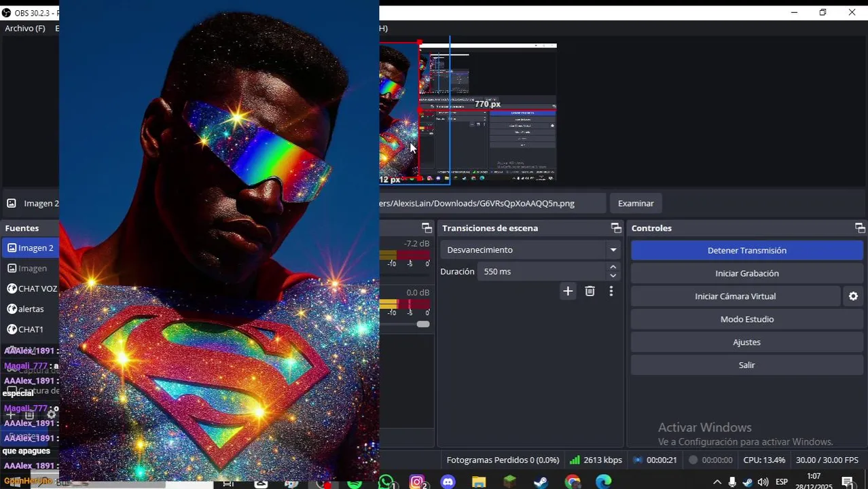The image size is (868, 489).
Task: Open File Explorer from the taskbar
Action: pos(479,482)
